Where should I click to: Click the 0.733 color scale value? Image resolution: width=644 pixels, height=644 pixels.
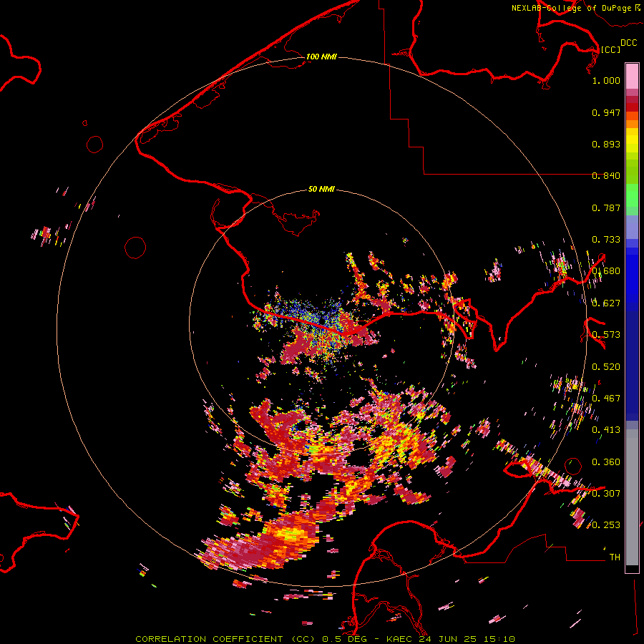(606, 240)
